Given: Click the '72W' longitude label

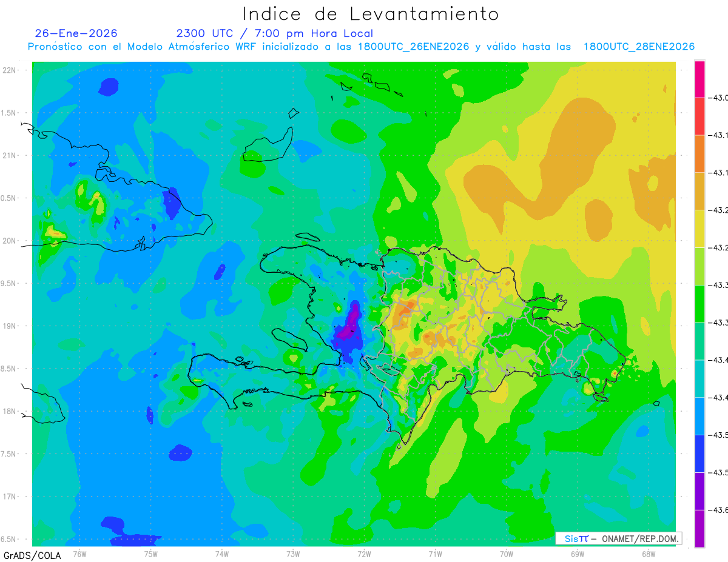Looking at the screenshot, I should click(364, 554).
